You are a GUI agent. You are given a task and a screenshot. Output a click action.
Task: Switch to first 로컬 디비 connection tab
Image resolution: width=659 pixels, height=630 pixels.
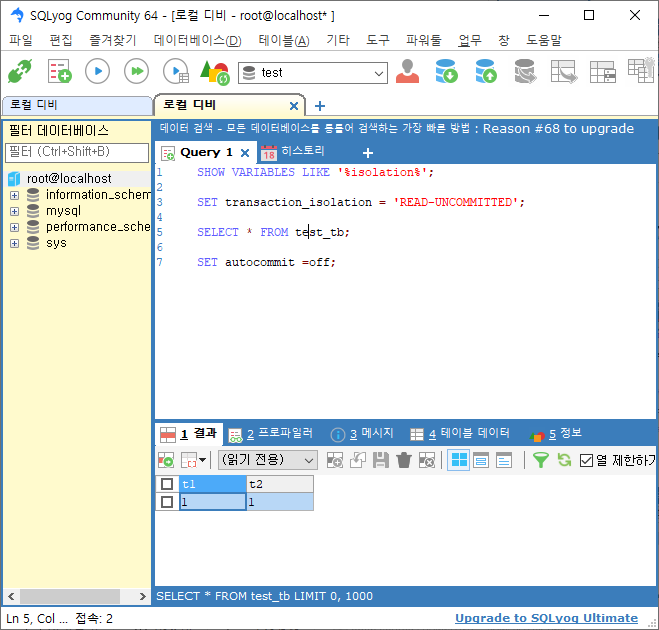(77, 105)
